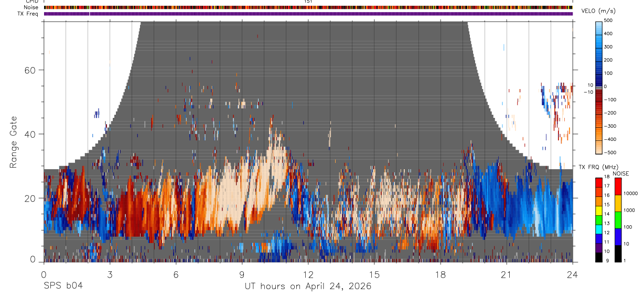This screenshot has width=644, height=297.
Task: Click the red segment of the TX FRQ colorbar
Action: [599, 183]
